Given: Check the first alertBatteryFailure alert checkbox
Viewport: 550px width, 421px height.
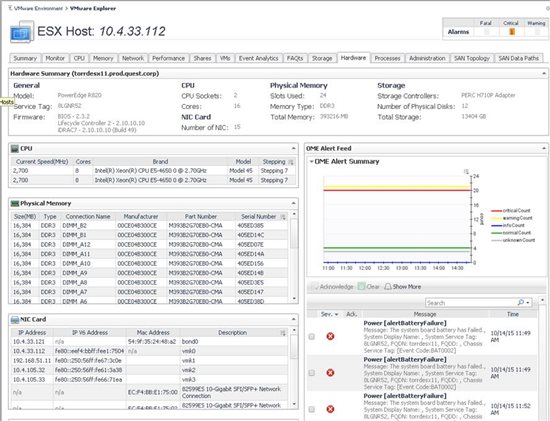Looking at the screenshot, I should (311, 337).
